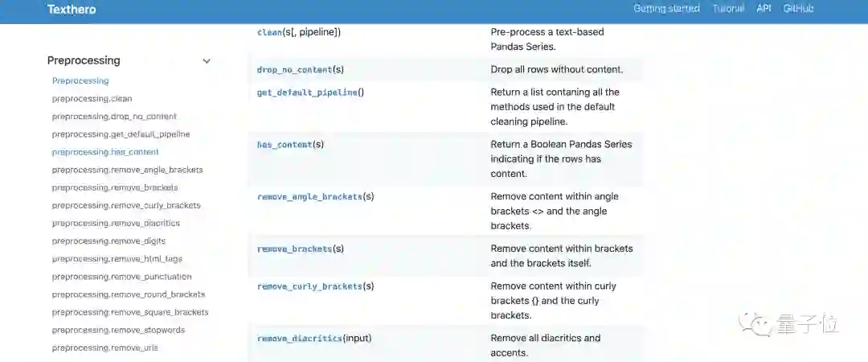Collapse the Preprocessing section chevron

207,61
